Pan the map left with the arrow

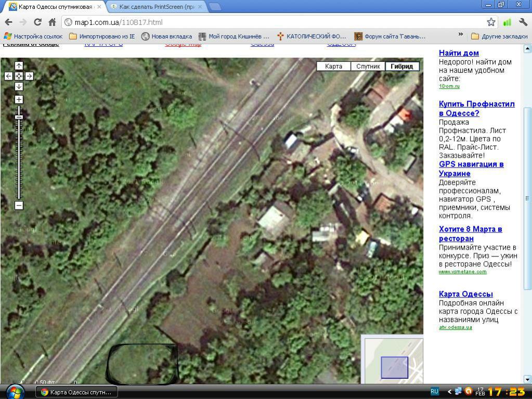pyautogui.click(x=8, y=76)
